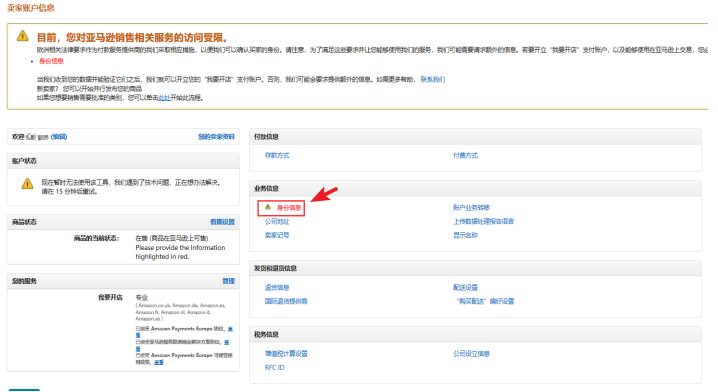
Task: Click the 查看 link on the last services line
Action: [158, 362]
